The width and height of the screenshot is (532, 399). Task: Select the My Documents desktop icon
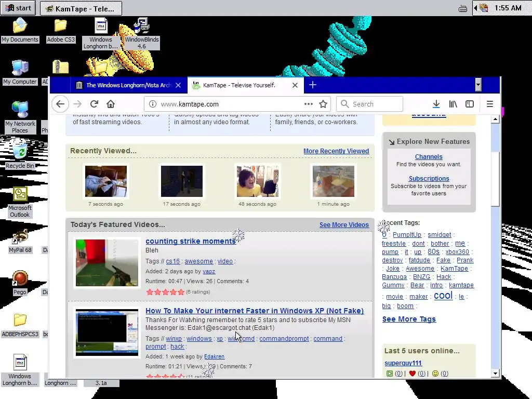coord(20,31)
